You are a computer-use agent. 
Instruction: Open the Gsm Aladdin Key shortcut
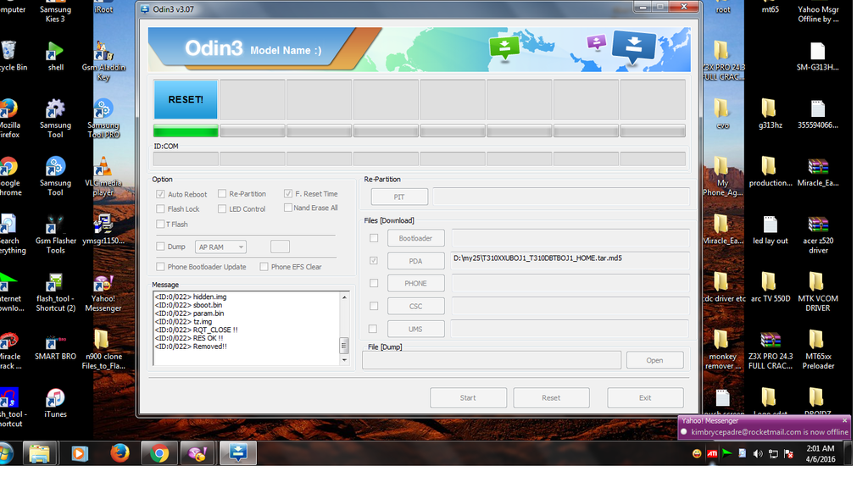pyautogui.click(x=103, y=53)
